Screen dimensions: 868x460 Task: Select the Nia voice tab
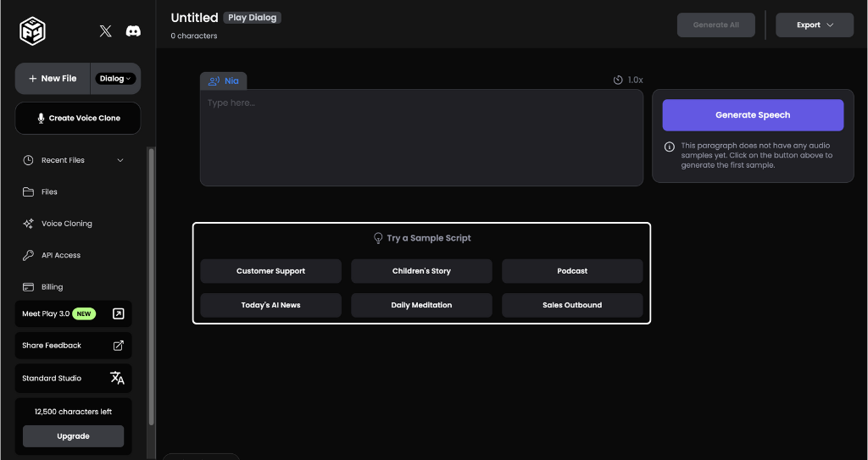[x=224, y=81]
